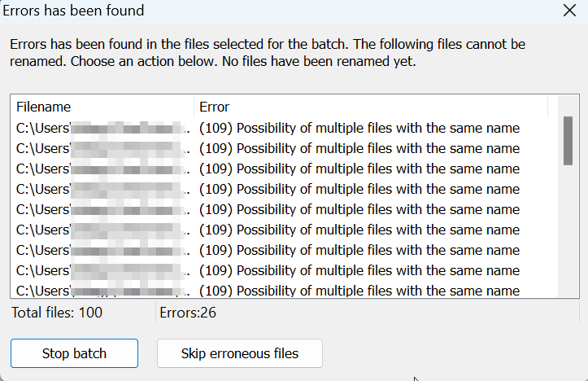This screenshot has width=588, height=381.
Task: Close the Errors has been found dialog
Action: pyautogui.click(x=569, y=11)
